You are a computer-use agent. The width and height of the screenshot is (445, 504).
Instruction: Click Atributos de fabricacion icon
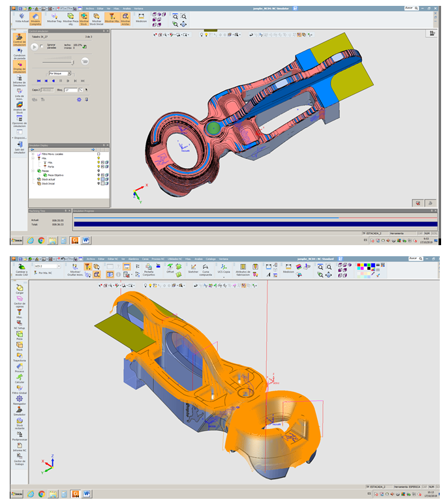(x=243, y=270)
